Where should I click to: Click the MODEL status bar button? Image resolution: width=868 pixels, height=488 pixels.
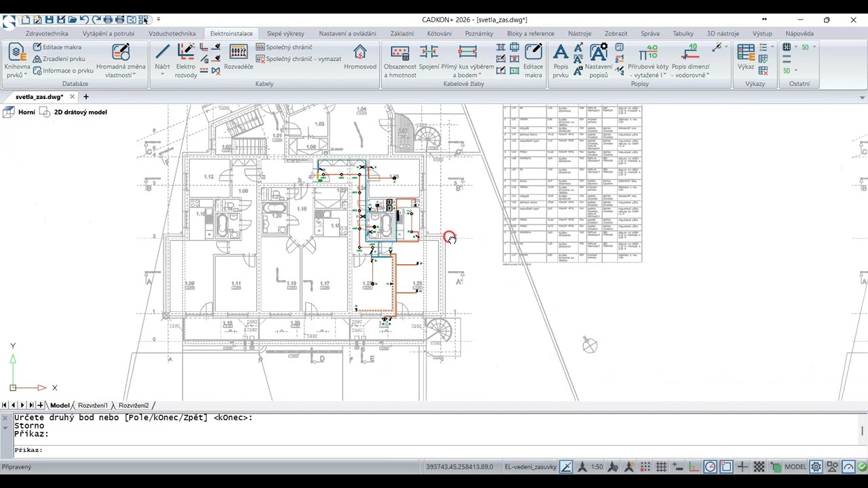pos(795,466)
